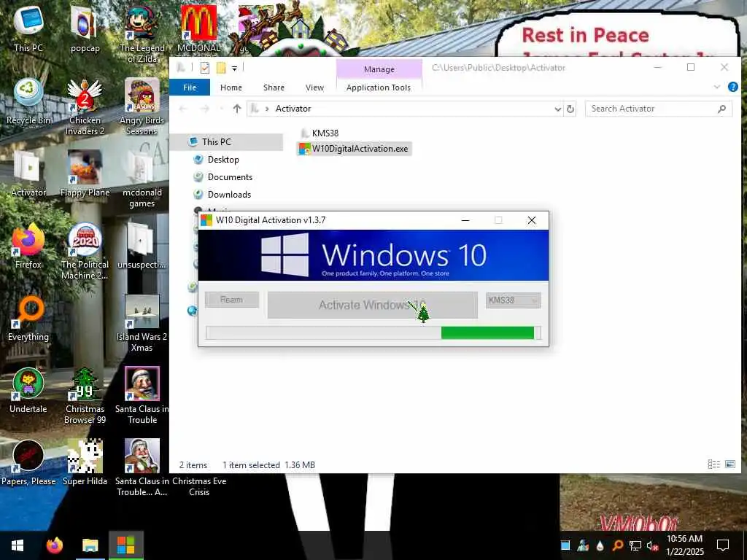This screenshot has width=747, height=560.
Task: Open the KMS38 method dropdown
Action: pos(513,300)
